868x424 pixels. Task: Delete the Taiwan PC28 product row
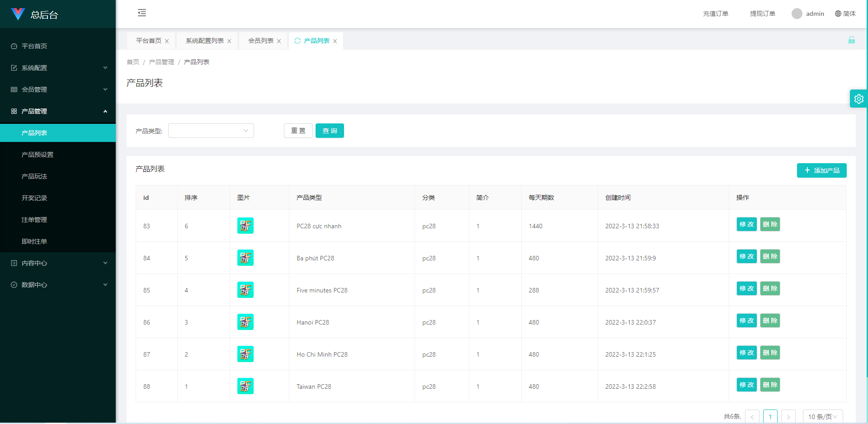click(x=769, y=385)
